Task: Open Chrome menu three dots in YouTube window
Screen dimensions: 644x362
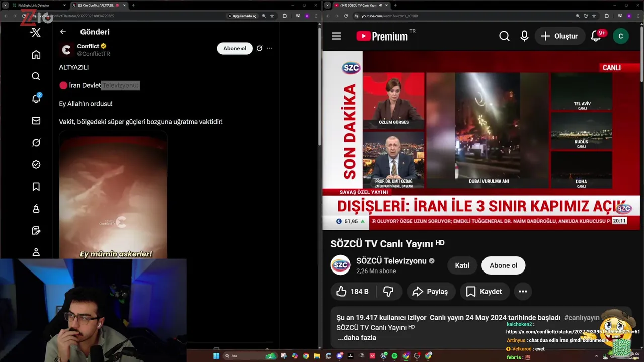Action: click(638, 16)
